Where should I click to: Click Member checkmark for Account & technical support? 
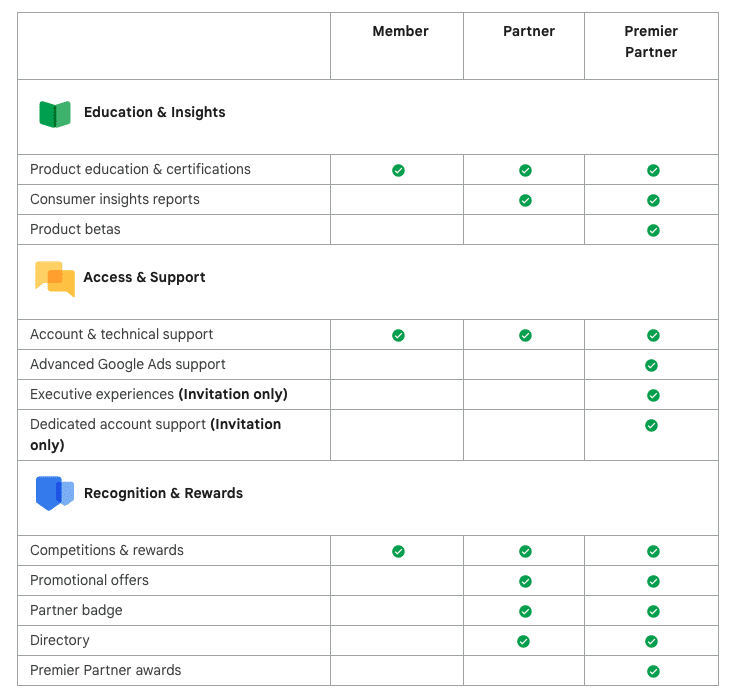point(398,335)
